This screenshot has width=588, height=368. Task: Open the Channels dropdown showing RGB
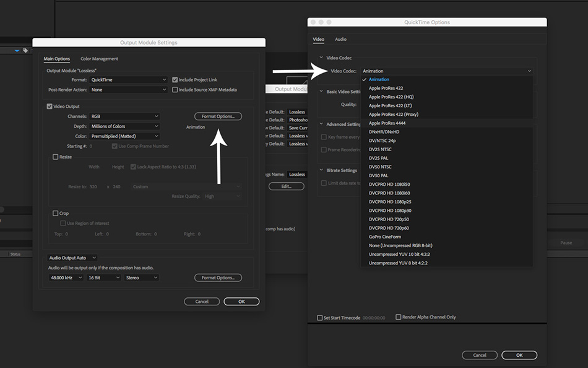click(125, 116)
